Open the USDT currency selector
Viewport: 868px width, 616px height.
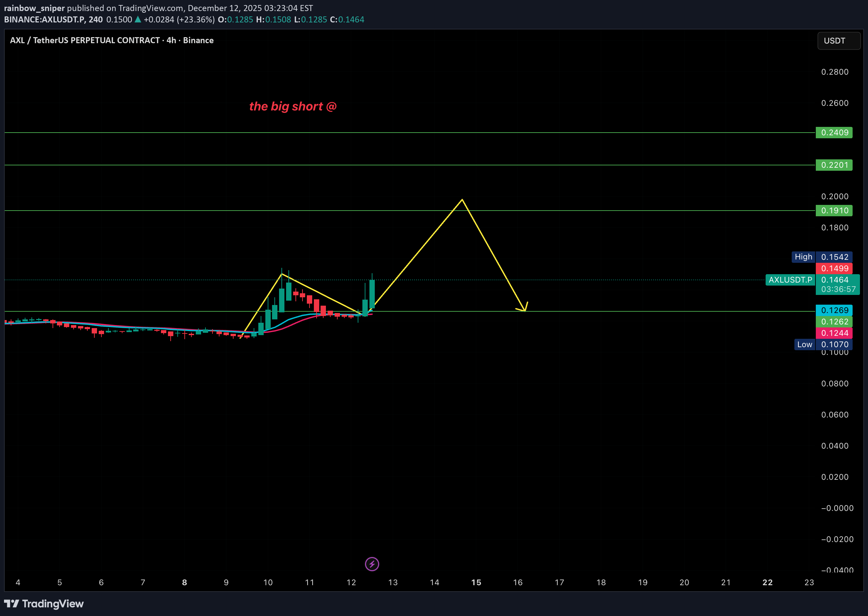tap(839, 41)
